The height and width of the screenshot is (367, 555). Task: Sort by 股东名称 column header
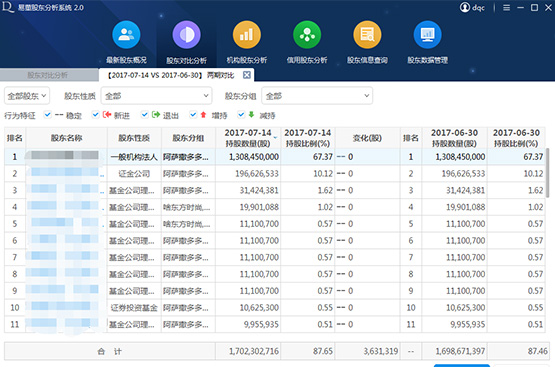point(67,138)
